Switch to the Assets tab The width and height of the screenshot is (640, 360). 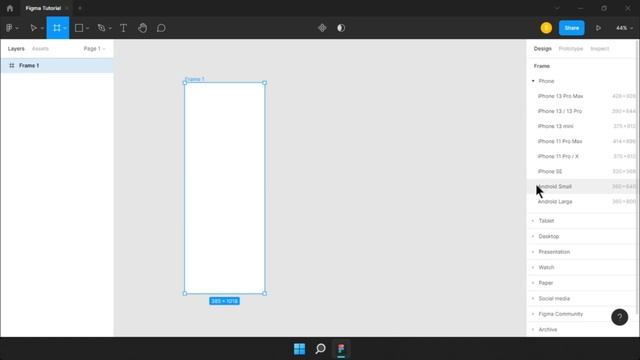[x=40, y=49]
